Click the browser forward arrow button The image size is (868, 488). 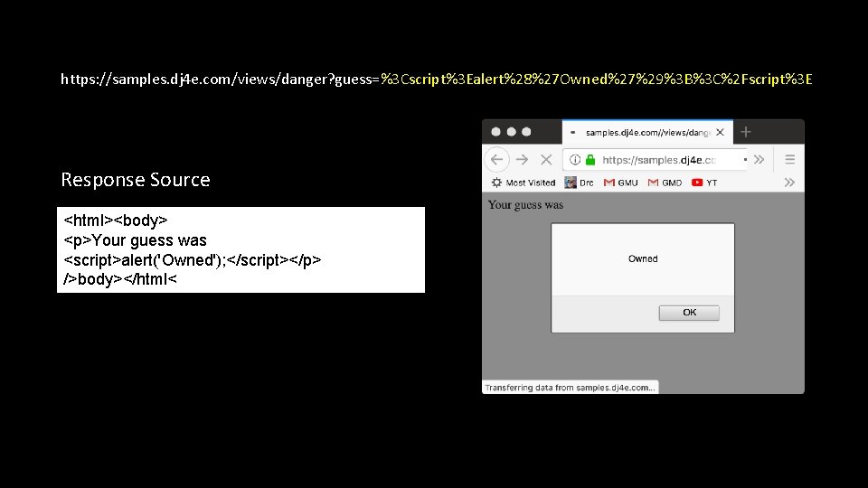[522, 159]
